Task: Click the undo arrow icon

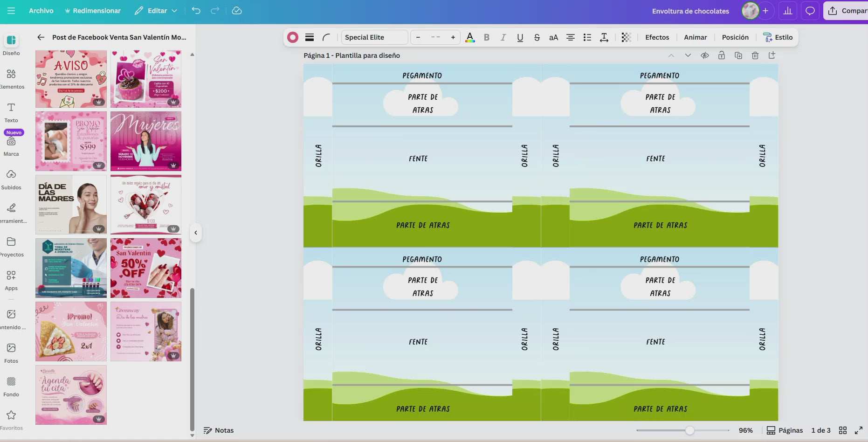Action: (196, 11)
